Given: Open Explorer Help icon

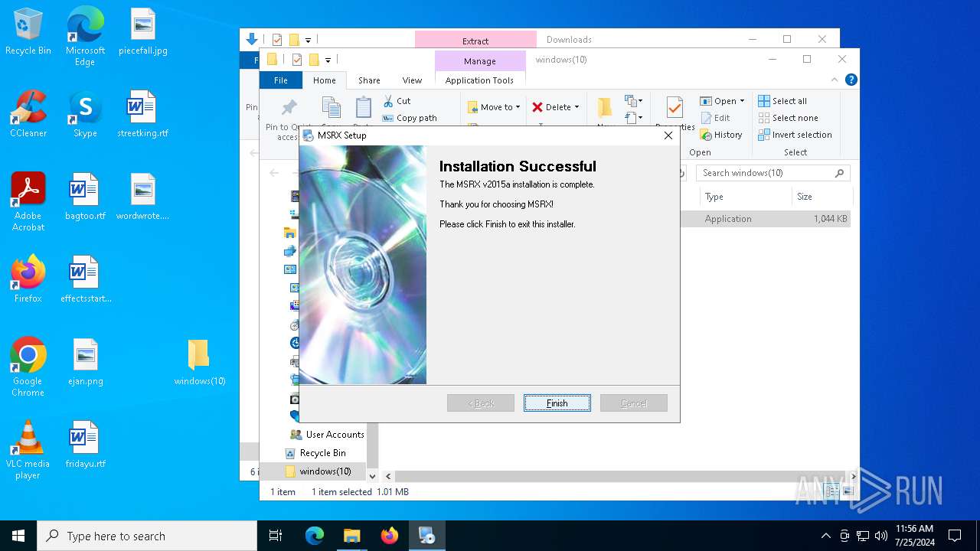Looking at the screenshot, I should [851, 80].
